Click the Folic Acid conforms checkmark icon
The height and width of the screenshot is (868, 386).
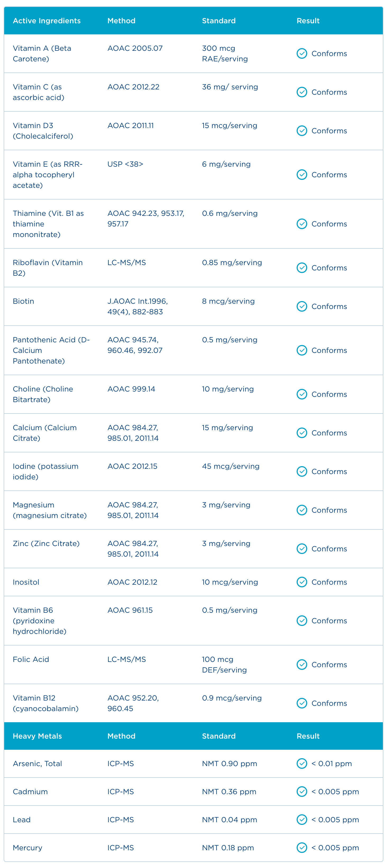[301, 665]
